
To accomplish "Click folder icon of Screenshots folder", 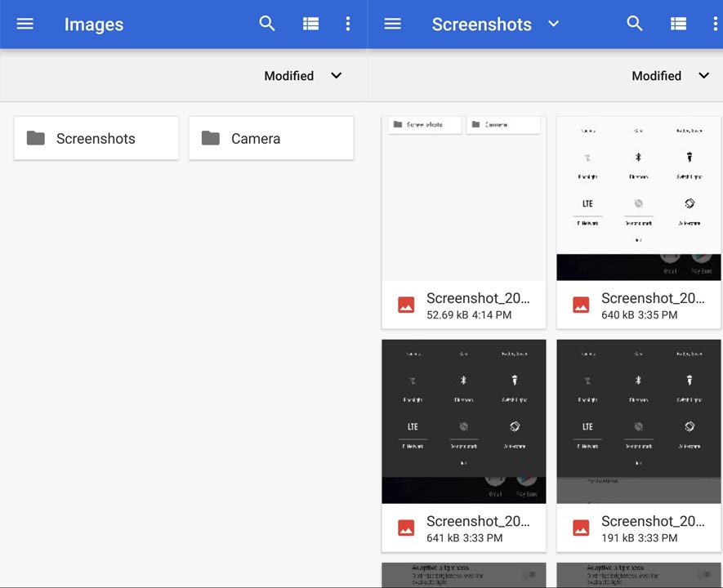I will coord(35,138).
